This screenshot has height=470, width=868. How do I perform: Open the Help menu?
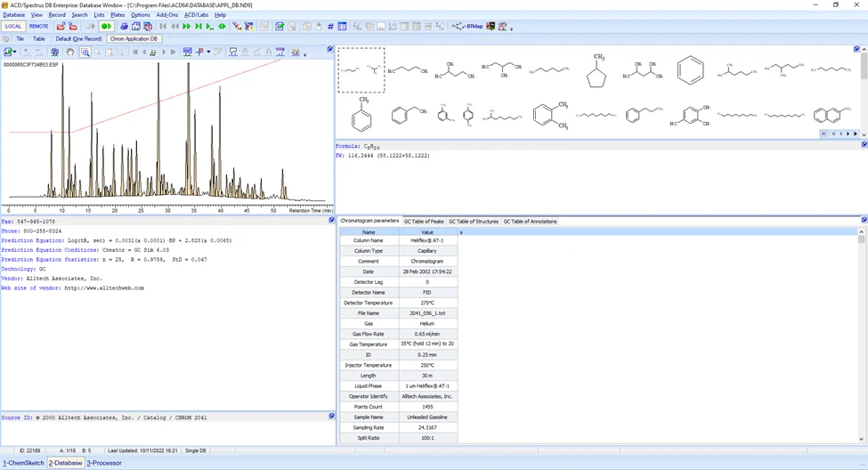(x=220, y=15)
